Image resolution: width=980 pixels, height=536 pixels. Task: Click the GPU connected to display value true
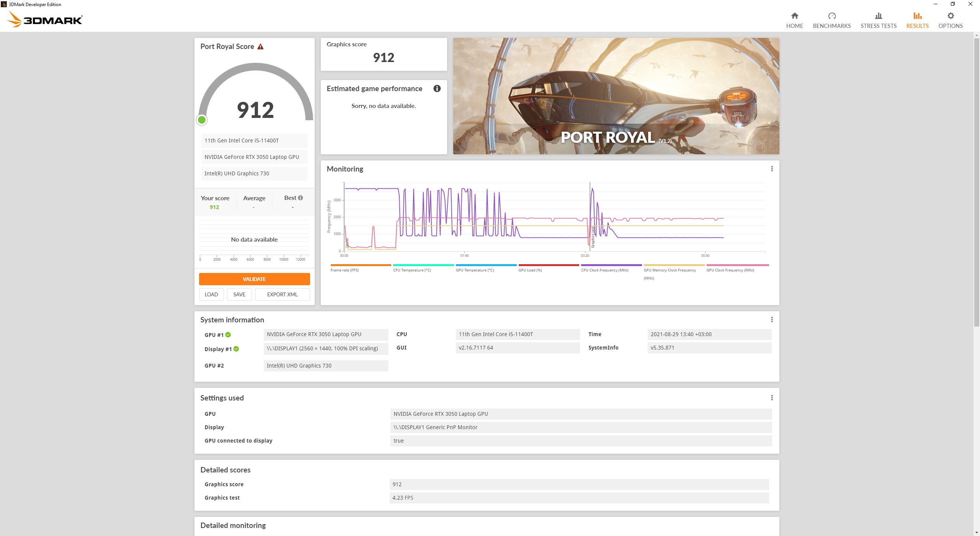(x=581, y=441)
